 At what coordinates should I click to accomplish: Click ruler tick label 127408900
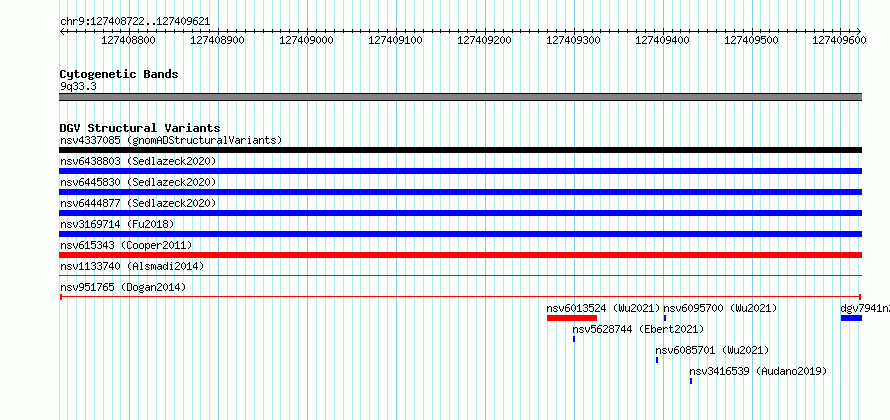coord(217,40)
